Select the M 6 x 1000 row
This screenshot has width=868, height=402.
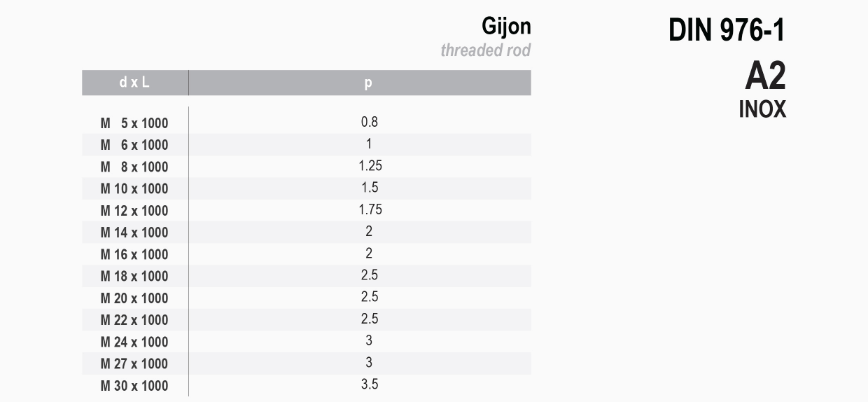(307, 144)
